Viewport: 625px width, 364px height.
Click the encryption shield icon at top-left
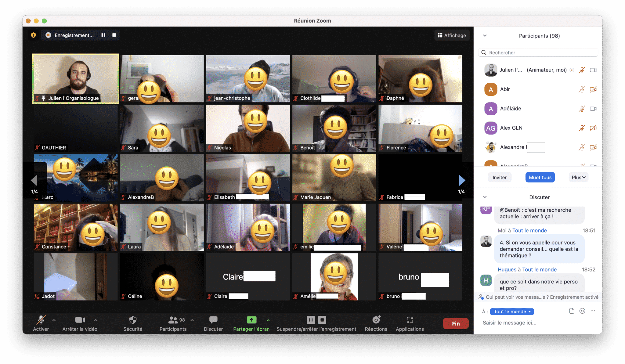pos(34,35)
